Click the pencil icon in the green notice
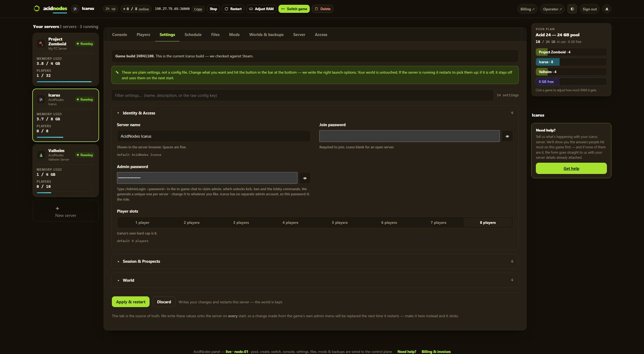This screenshot has width=644, height=354. 117,72
